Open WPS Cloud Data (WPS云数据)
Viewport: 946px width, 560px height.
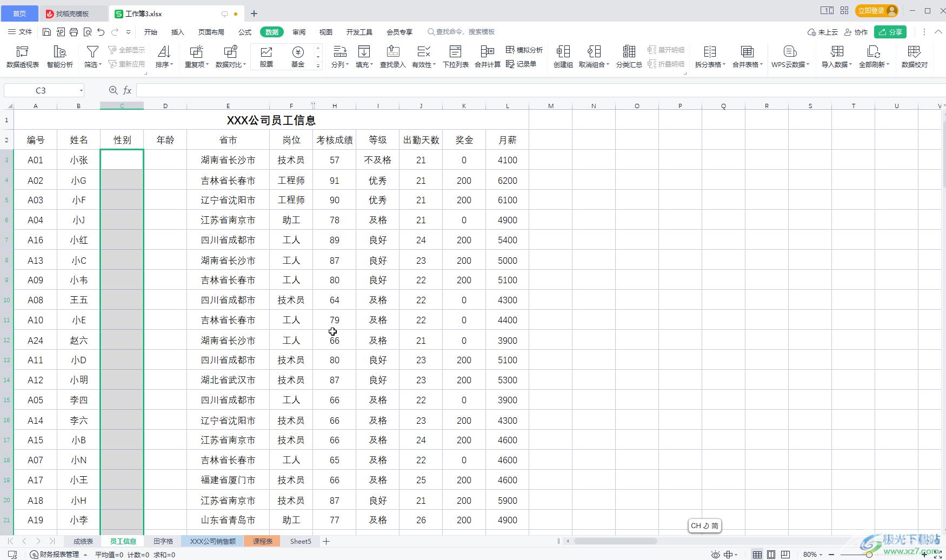(790, 57)
